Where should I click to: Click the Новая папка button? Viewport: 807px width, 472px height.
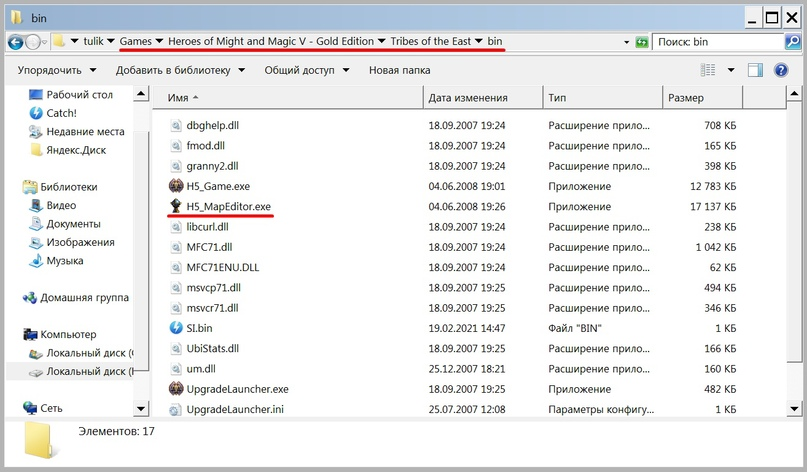click(399, 70)
